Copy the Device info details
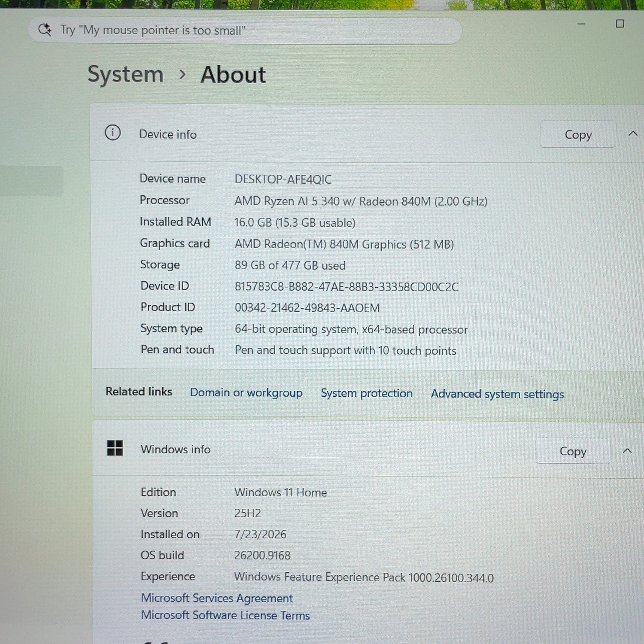 (x=578, y=134)
